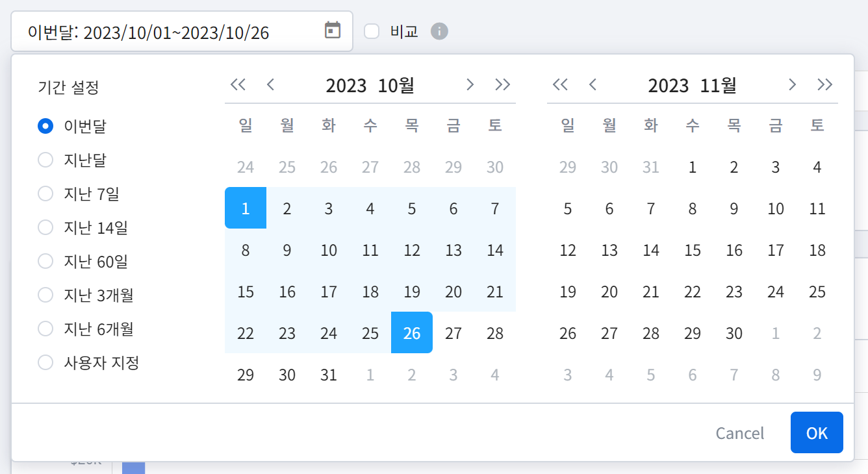The width and height of the screenshot is (868, 474).
Task: Click Cancel to dismiss date picker
Action: (x=739, y=433)
